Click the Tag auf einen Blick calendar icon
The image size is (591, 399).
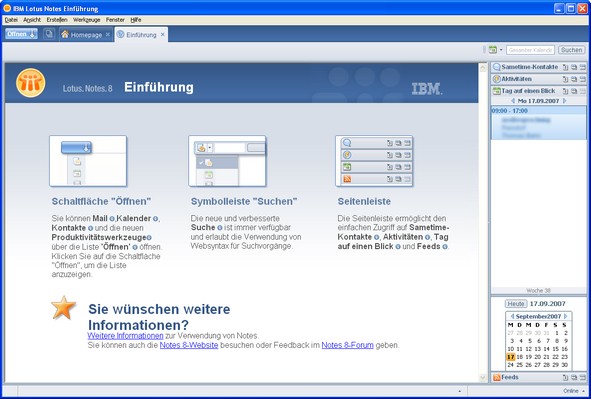click(497, 91)
